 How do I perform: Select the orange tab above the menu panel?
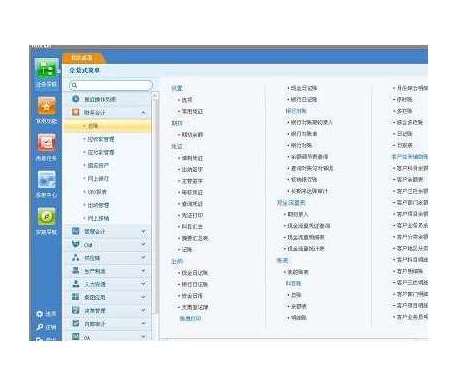84,58
